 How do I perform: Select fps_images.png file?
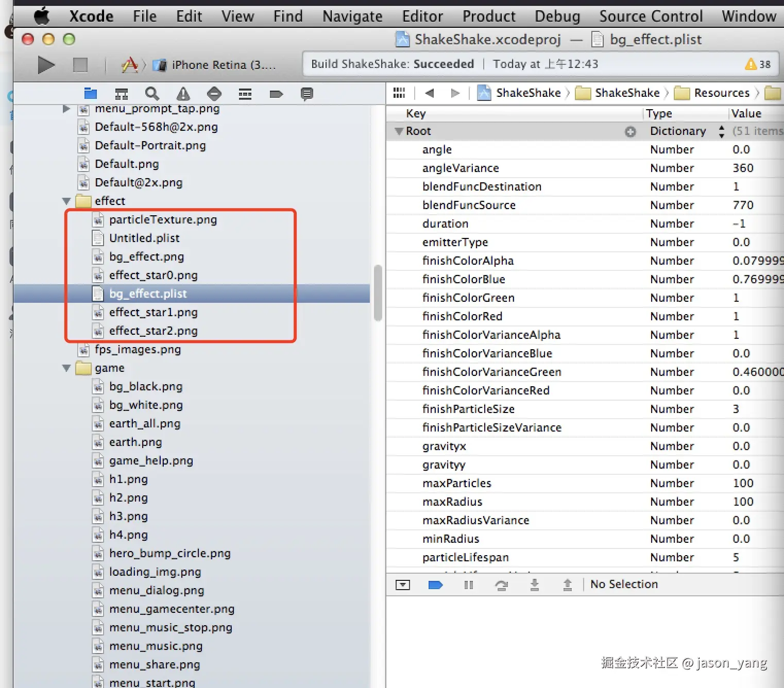pyautogui.click(x=138, y=349)
